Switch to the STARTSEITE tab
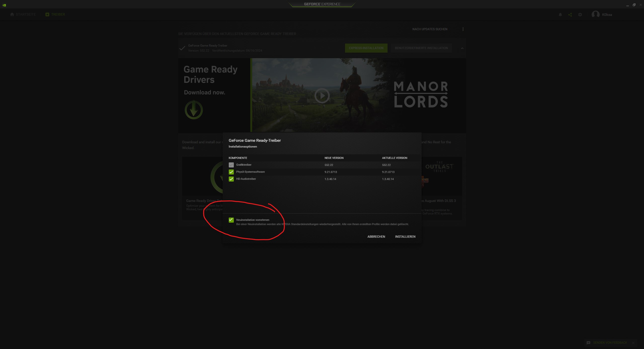The image size is (644, 349). coord(23,14)
